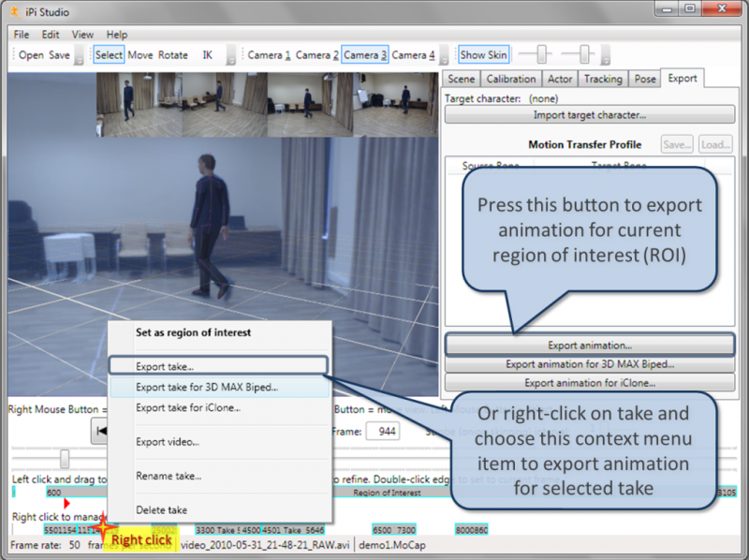
Task: Maximize the iPi Studio window
Action: (690, 8)
